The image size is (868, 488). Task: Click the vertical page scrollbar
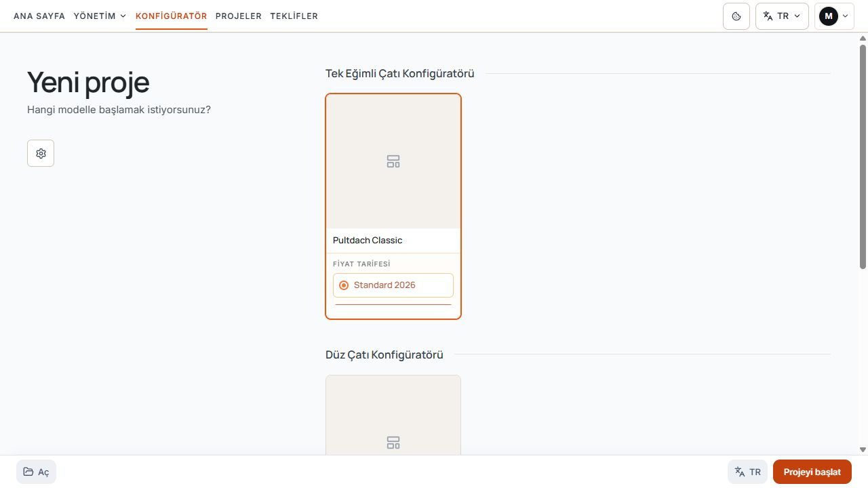click(863, 156)
